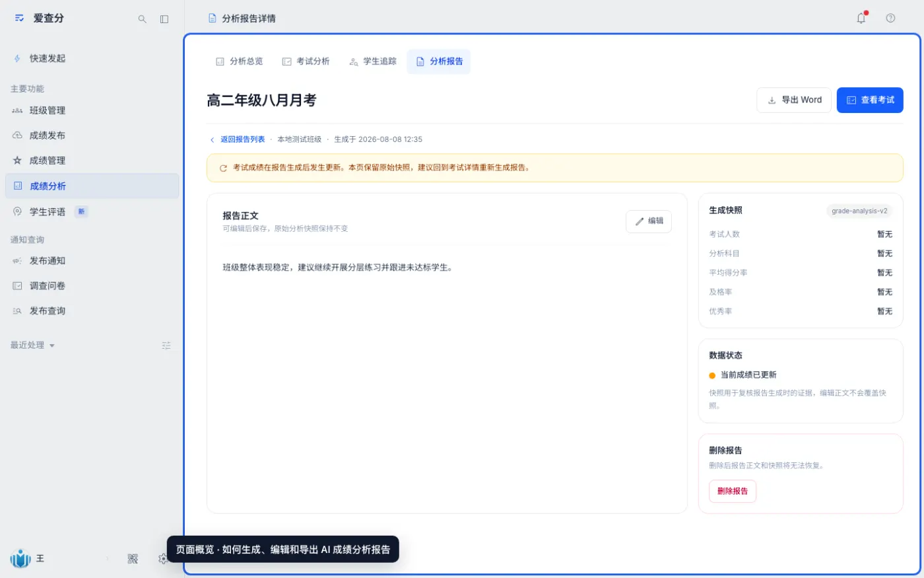
Task: Select the 分析报告 tab
Action: 439,61
